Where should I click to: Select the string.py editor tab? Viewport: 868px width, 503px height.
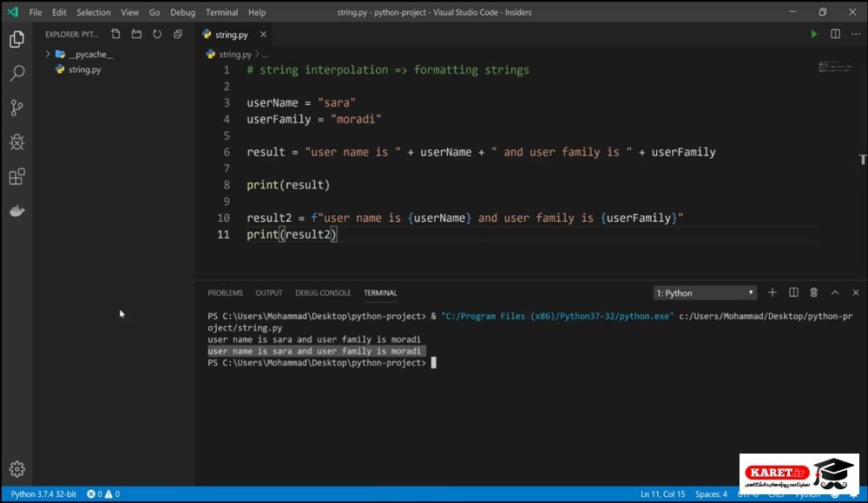coord(232,35)
